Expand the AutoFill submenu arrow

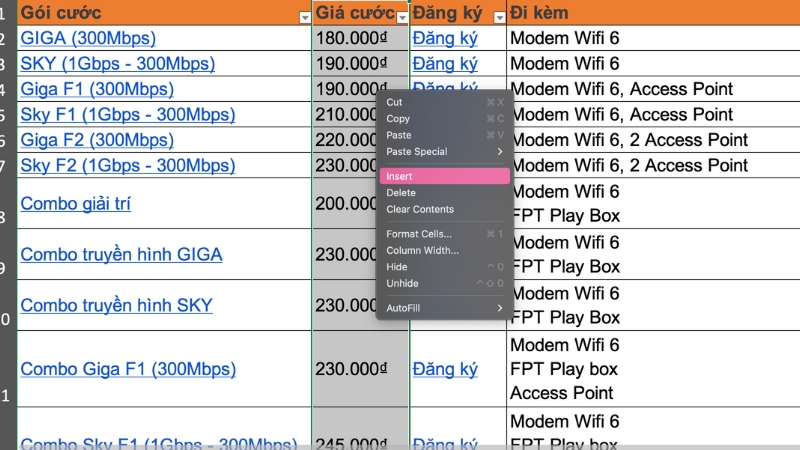coord(500,308)
